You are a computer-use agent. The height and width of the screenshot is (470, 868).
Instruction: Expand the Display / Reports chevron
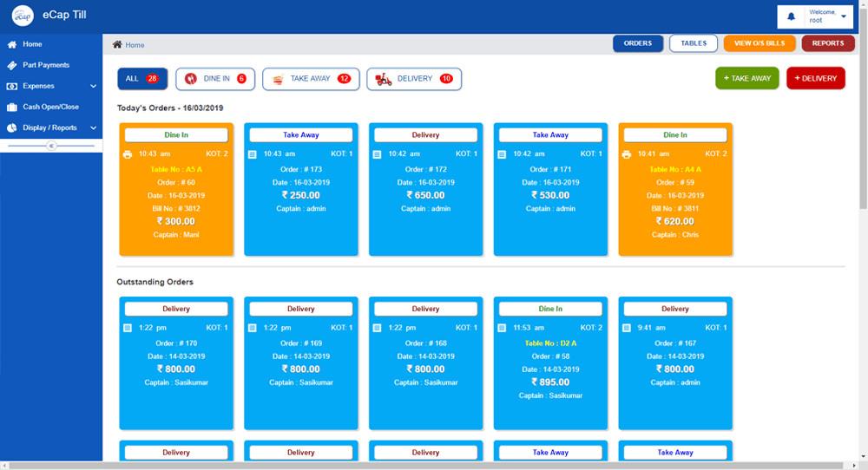pyautogui.click(x=93, y=127)
